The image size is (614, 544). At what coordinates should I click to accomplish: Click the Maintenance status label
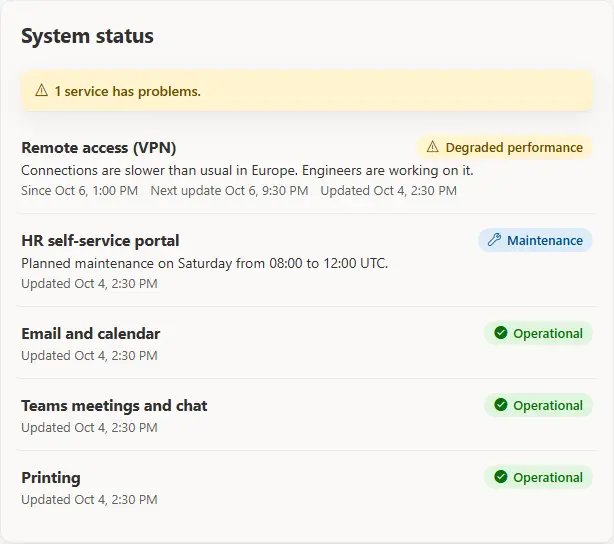pos(545,240)
